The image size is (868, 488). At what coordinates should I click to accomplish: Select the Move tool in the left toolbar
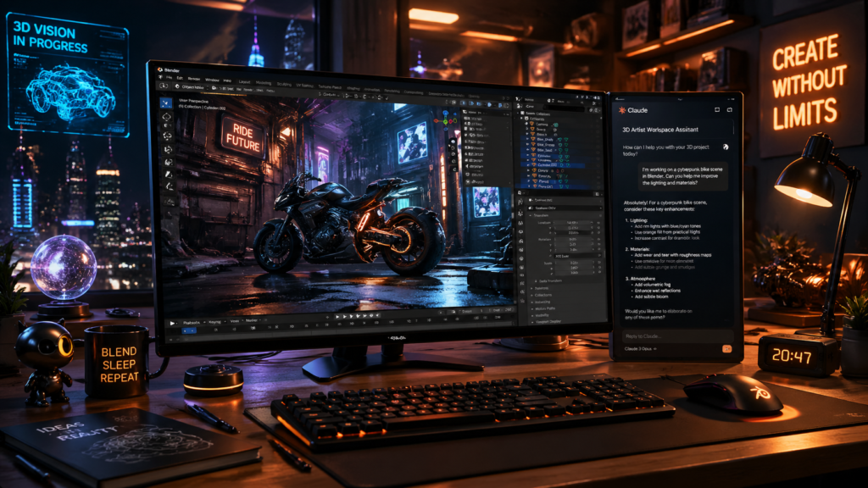click(x=167, y=136)
